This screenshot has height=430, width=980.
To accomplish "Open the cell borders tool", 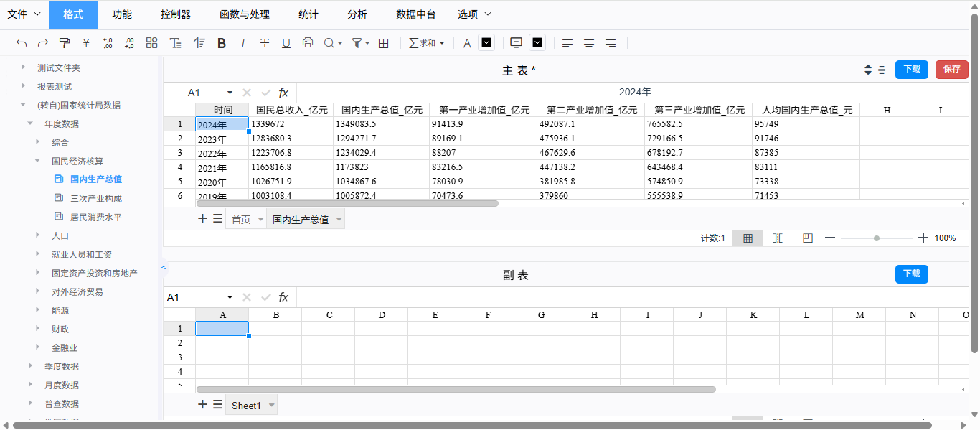I will pyautogui.click(x=384, y=43).
